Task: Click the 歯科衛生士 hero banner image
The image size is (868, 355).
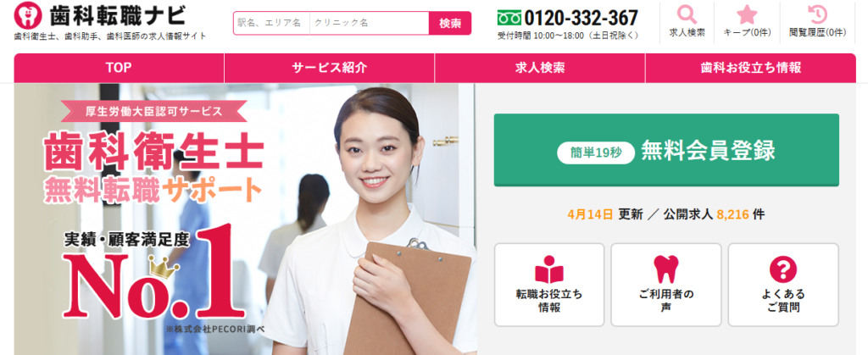Action: tap(244, 219)
